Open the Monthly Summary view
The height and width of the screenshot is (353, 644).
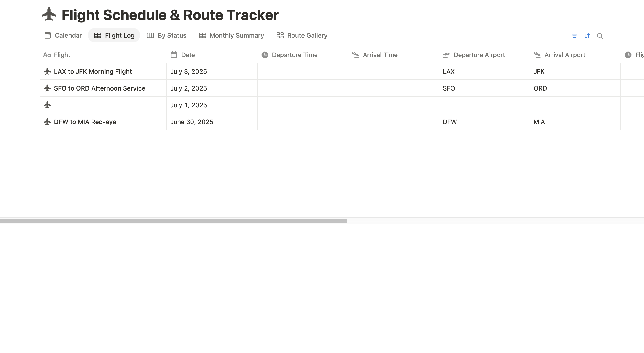coord(231,35)
